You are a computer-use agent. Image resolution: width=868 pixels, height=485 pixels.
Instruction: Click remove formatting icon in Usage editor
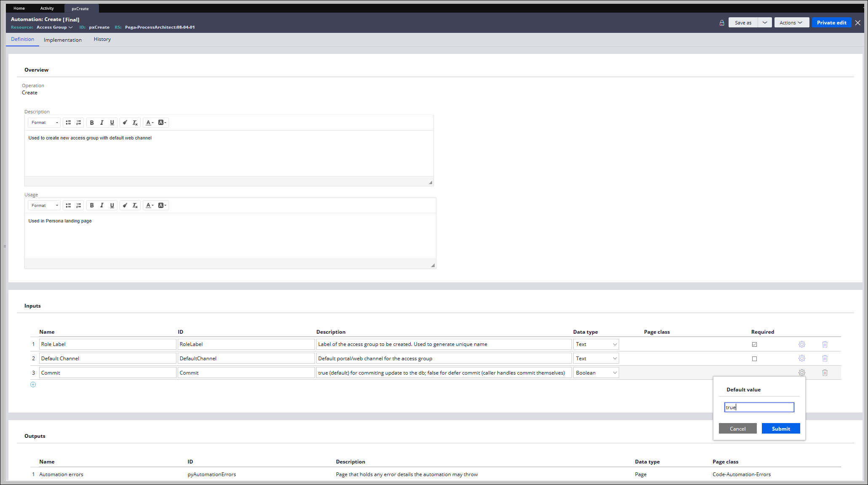pos(135,206)
